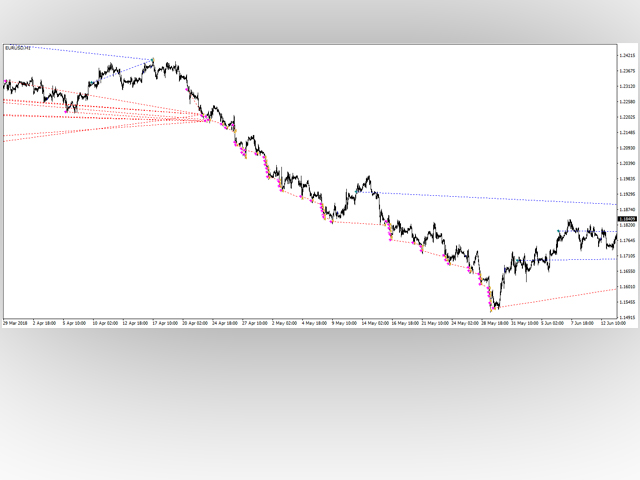Click the 2 Apr 18:00 time label
Image resolution: width=640 pixels, height=480 pixels.
click(x=44, y=323)
